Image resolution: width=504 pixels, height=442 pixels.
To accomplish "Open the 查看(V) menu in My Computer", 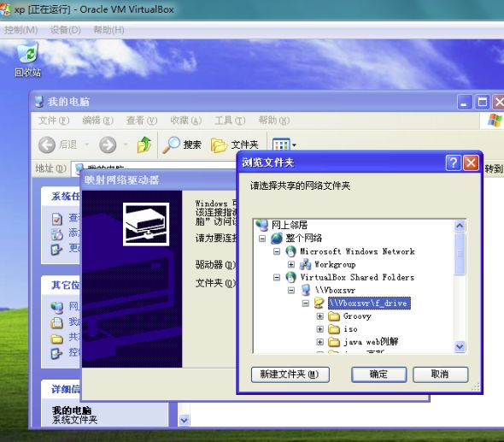I will (x=142, y=121).
